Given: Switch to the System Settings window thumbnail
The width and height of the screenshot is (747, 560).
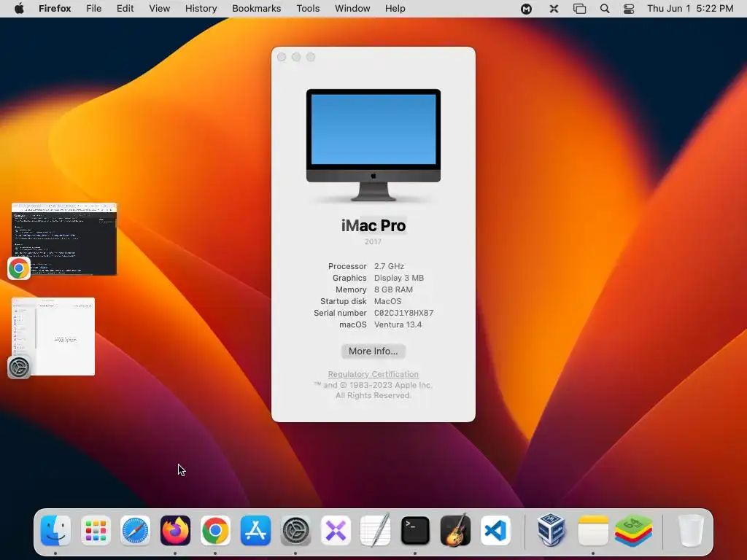Looking at the screenshot, I should [x=53, y=336].
